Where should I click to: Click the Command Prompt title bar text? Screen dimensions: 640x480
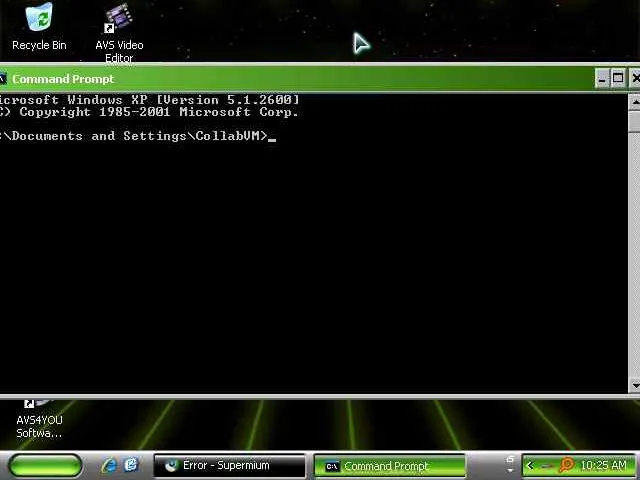63,79
